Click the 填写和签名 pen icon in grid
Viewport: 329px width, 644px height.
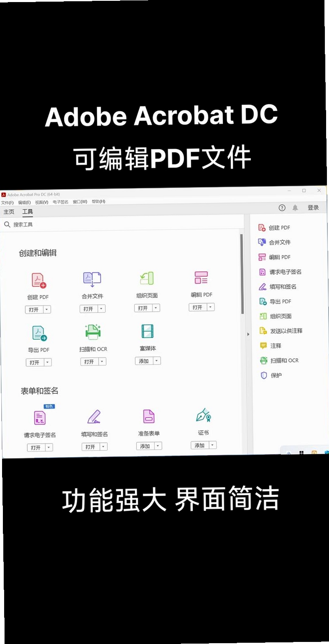(x=94, y=416)
